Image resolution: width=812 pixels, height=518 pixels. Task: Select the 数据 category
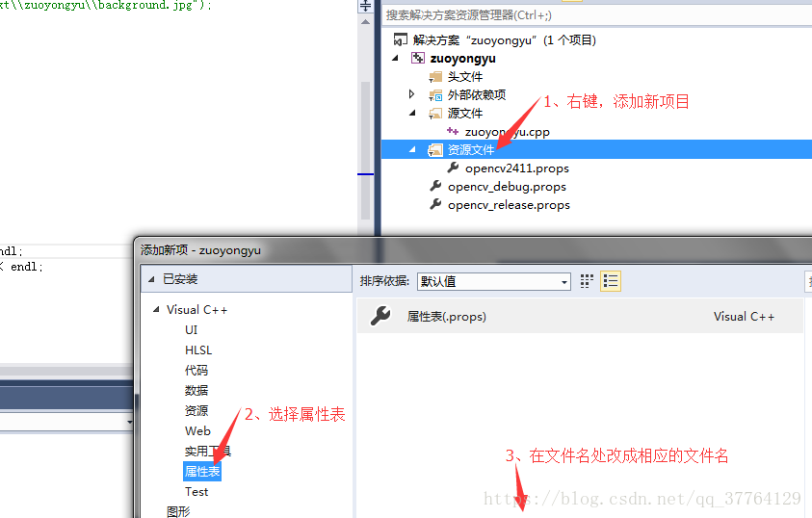[x=196, y=390]
